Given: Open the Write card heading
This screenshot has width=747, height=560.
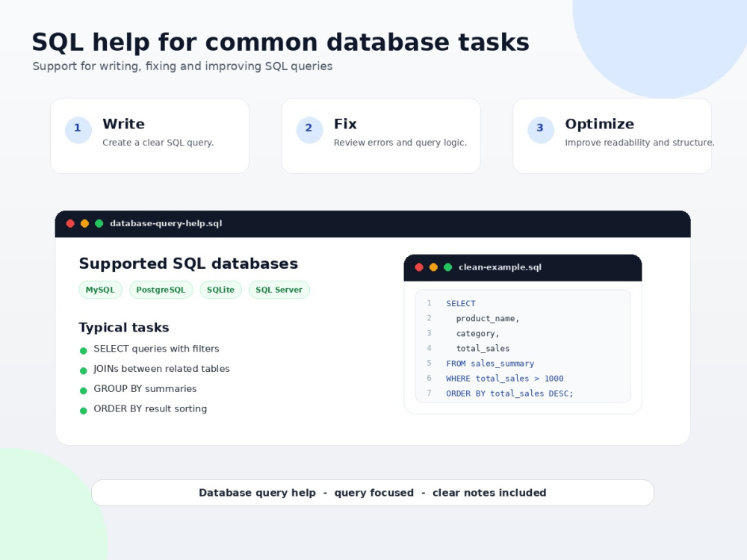Looking at the screenshot, I should [x=123, y=124].
